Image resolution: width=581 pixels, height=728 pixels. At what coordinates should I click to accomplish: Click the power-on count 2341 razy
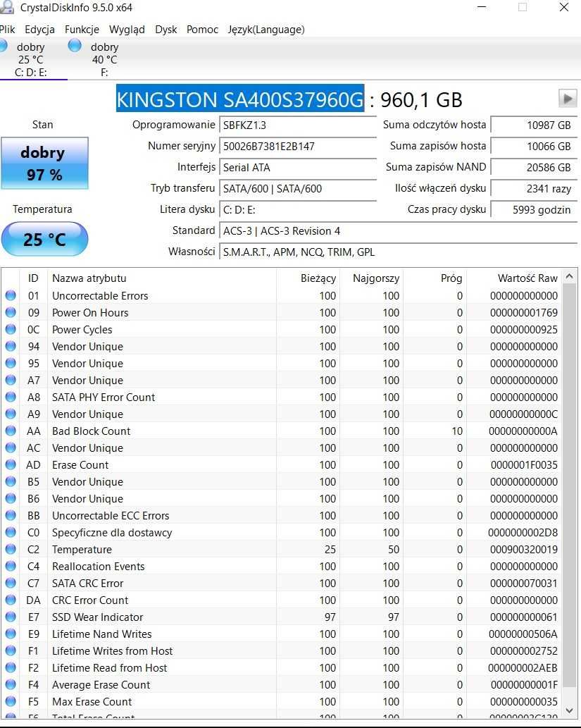[534, 188]
